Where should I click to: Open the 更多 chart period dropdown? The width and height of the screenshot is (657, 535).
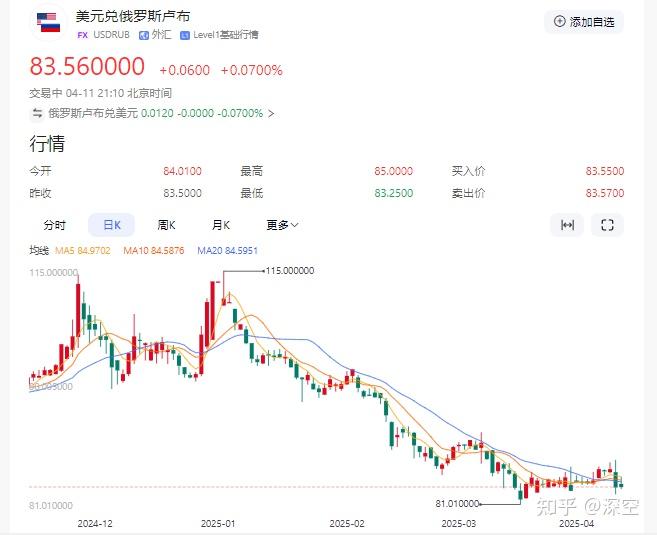[x=282, y=225]
